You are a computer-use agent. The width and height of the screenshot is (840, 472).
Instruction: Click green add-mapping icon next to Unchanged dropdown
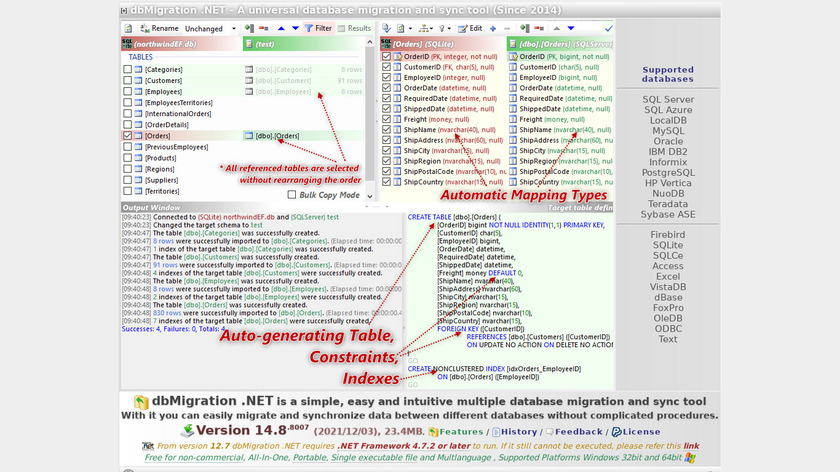pos(249,28)
